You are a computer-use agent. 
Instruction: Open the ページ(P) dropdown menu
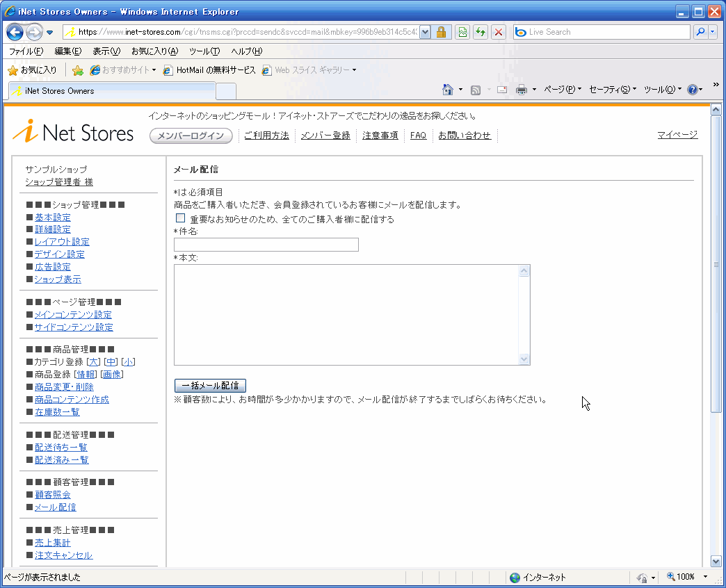point(562,90)
